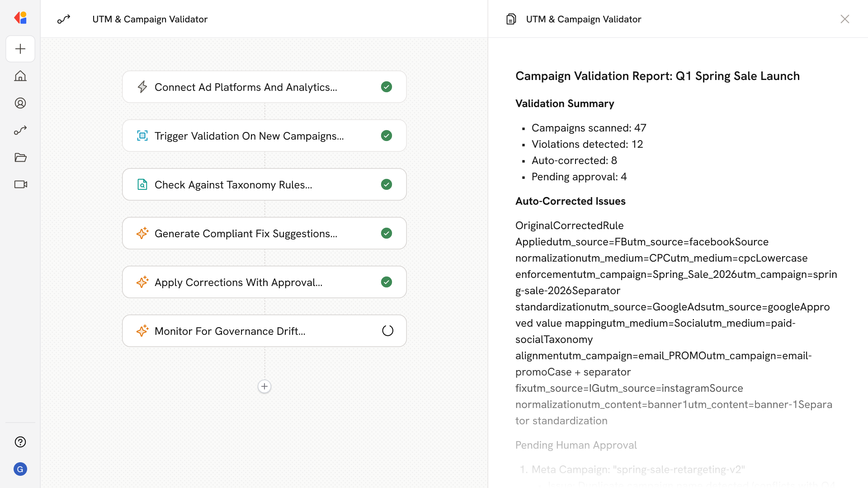Image resolution: width=868 pixels, height=488 pixels.
Task: Expand the Generate Compliant Fix Suggestions step
Action: pos(246,233)
